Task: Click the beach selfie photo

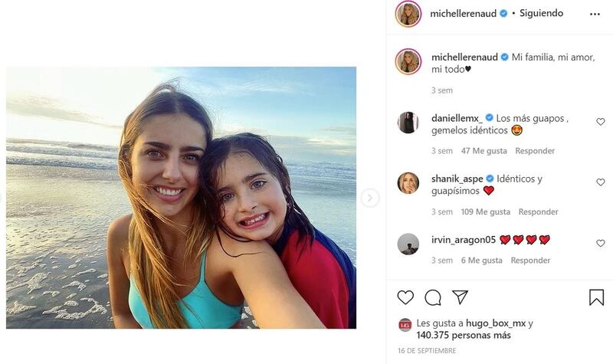Action: pos(181,198)
